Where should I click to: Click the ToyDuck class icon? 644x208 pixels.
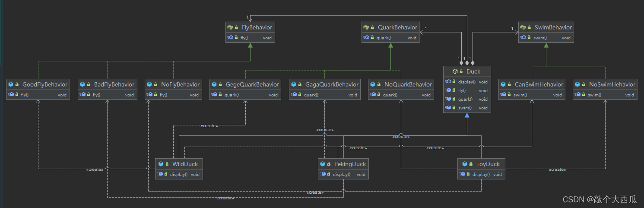(x=465, y=164)
